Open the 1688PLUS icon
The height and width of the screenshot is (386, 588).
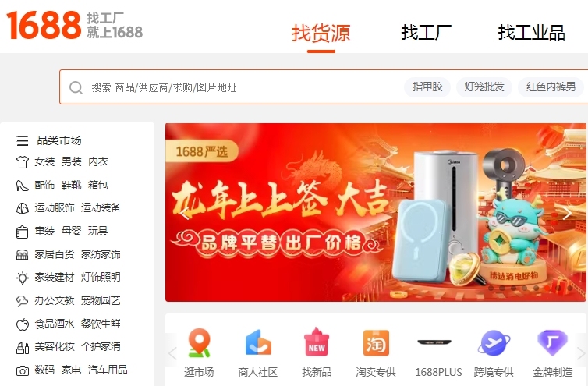pyautogui.click(x=434, y=342)
